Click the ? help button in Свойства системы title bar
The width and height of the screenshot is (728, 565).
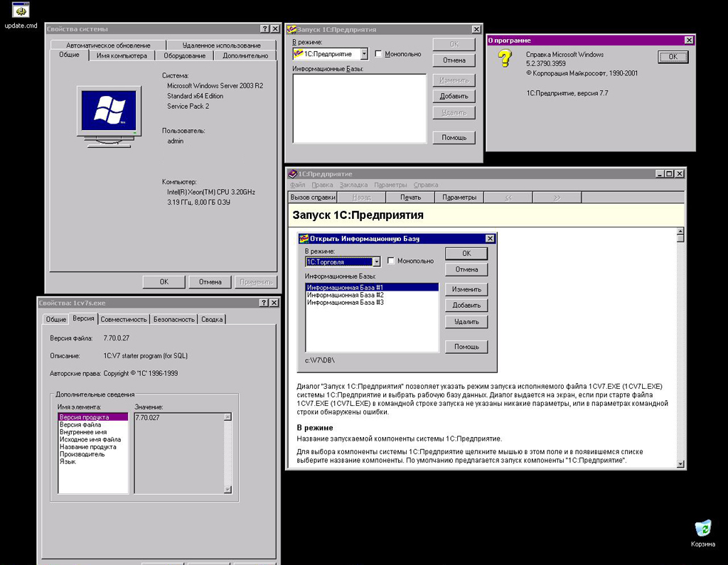pos(264,29)
